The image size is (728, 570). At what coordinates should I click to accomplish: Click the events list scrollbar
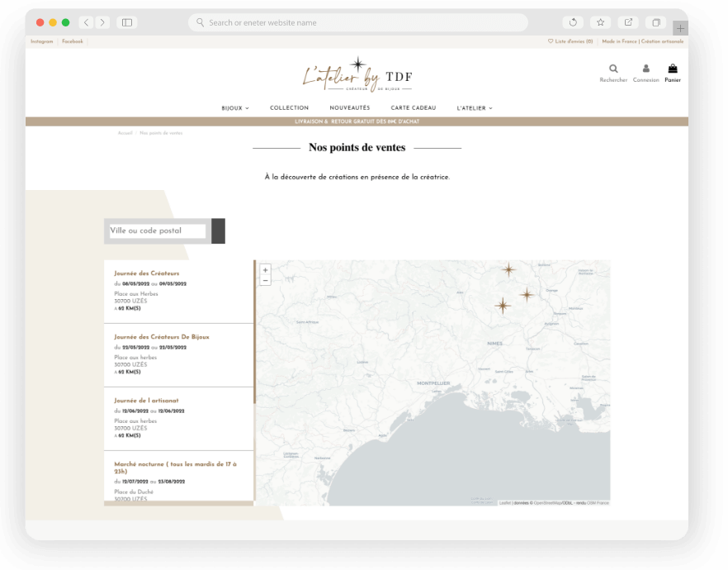click(254, 332)
